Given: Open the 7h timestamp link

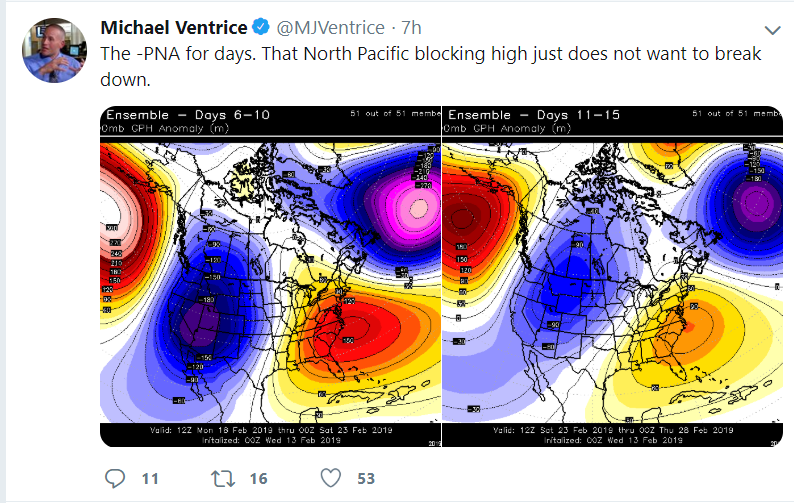Looking at the screenshot, I should pyautogui.click(x=412, y=26).
